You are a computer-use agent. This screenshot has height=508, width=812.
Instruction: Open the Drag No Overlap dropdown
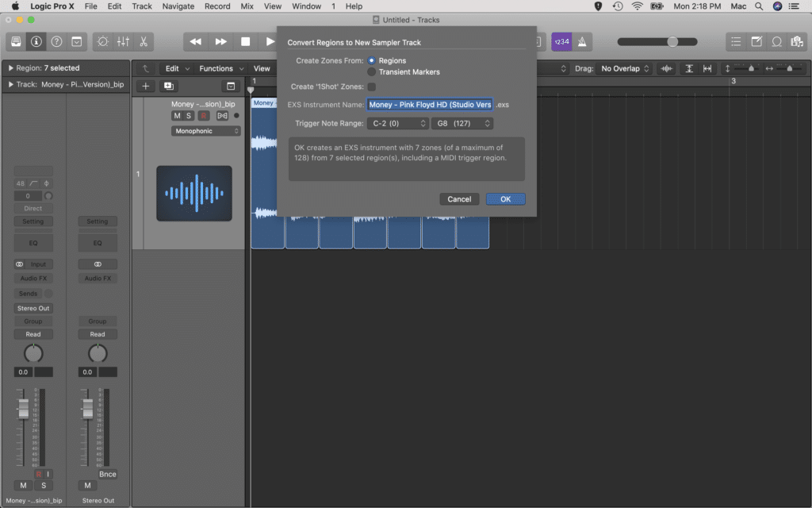pyautogui.click(x=625, y=68)
